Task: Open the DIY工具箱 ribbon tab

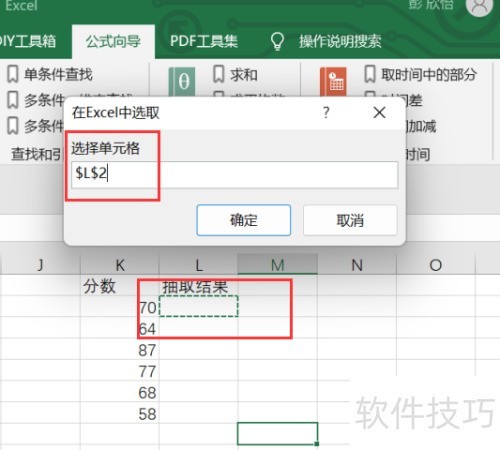Action: coord(28,41)
